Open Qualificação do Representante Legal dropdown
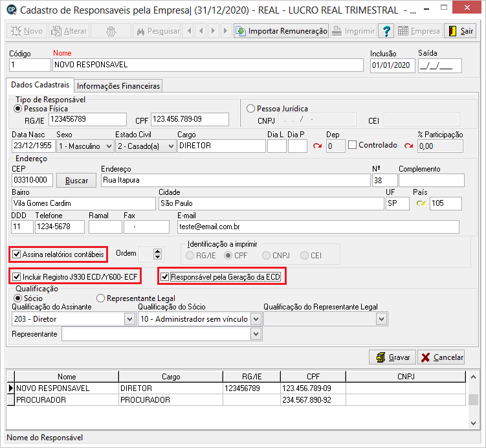 (381, 319)
